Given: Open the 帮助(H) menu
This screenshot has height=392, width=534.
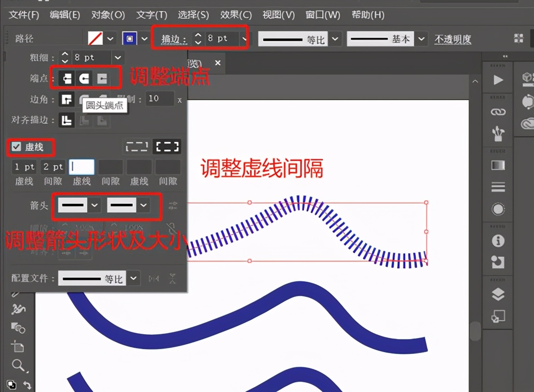Looking at the screenshot, I should pos(368,15).
